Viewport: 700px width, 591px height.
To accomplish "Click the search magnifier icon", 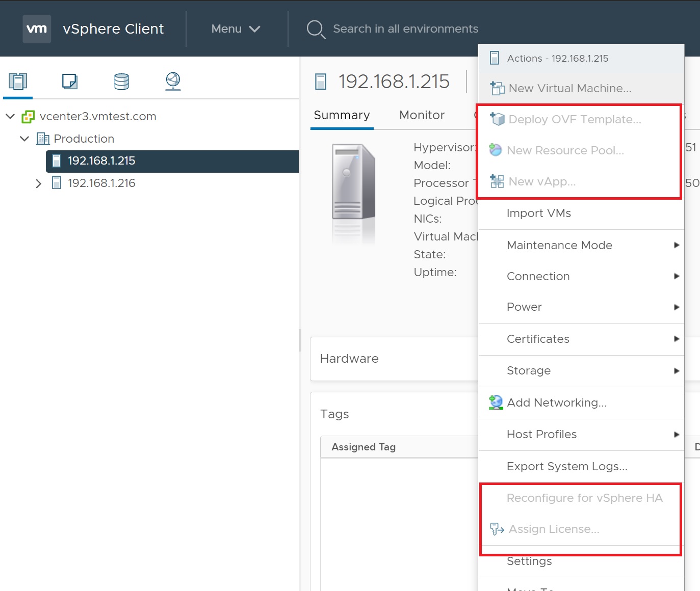I will pos(316,30).
